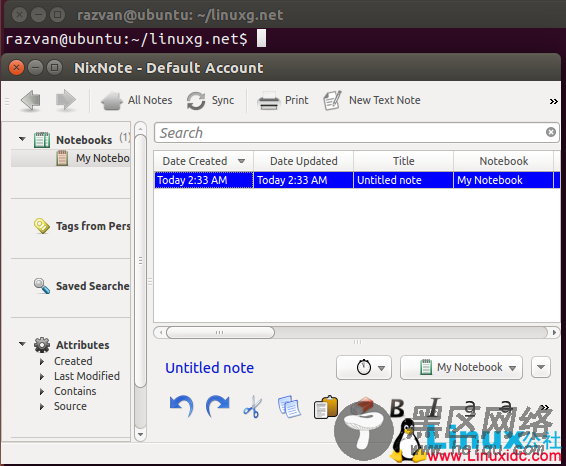The width and height of the screenshot is (566, 466).
Task: Sort by Date Created column
Action: [204, 161]
